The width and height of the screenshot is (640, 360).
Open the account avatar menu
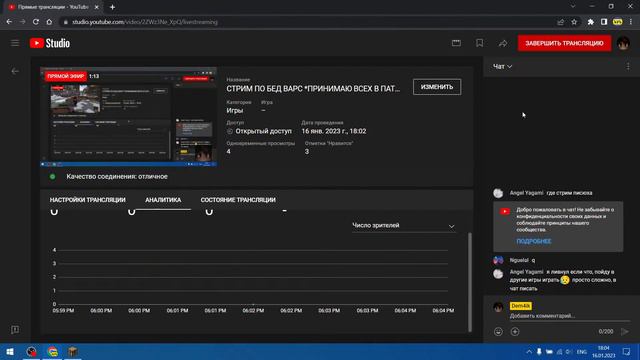coord(623,43)
